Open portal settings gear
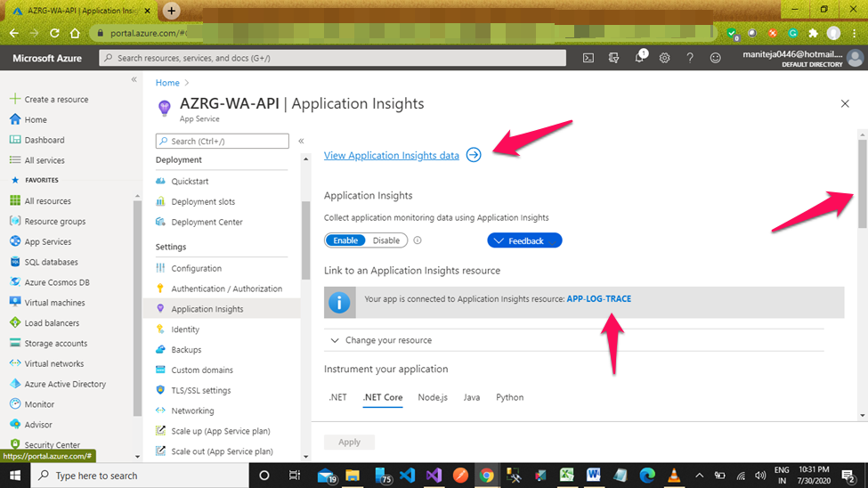 click(x=664, y=58)
